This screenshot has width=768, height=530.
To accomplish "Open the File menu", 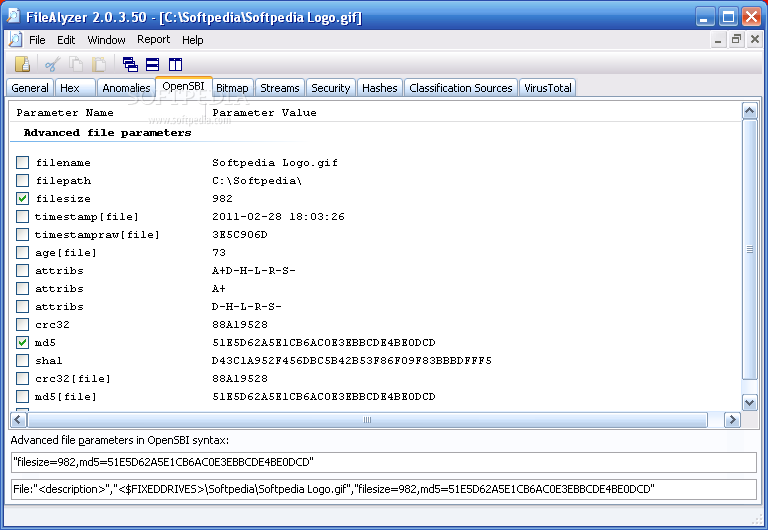I will coord(37,40).
